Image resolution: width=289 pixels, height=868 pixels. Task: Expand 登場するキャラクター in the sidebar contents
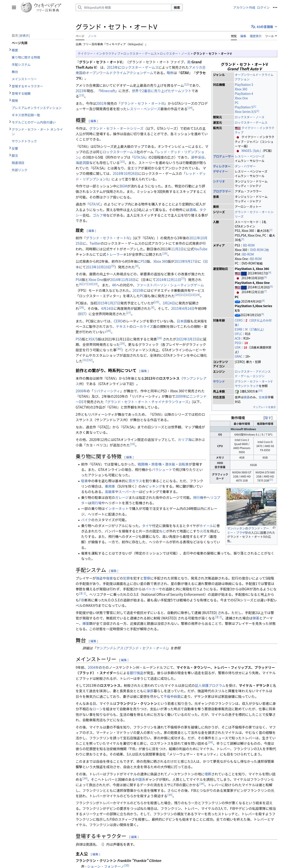[10, 86]
